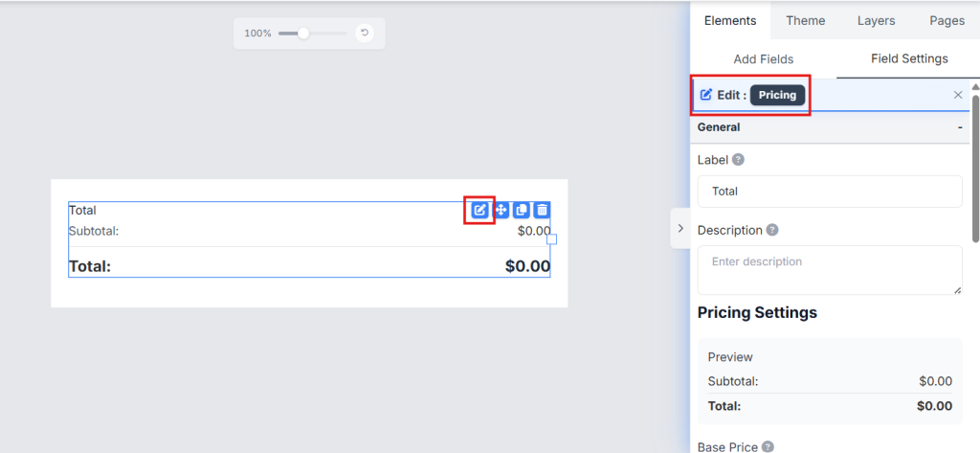Collapse the General section
The image size is (980, 453).
[960, 127]
